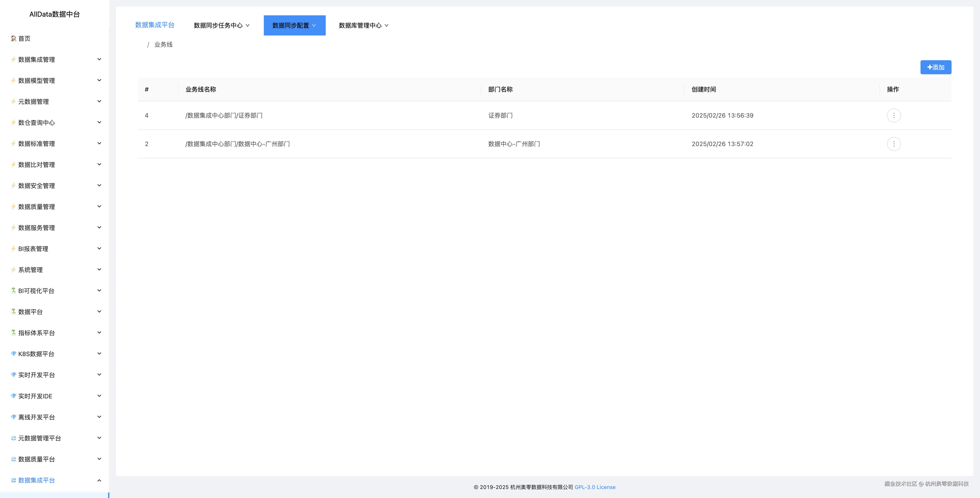Expand the 数据质量管理 sidebar menu
The image size is (980, 498).
pyautogui.click(x=37, y=207)
